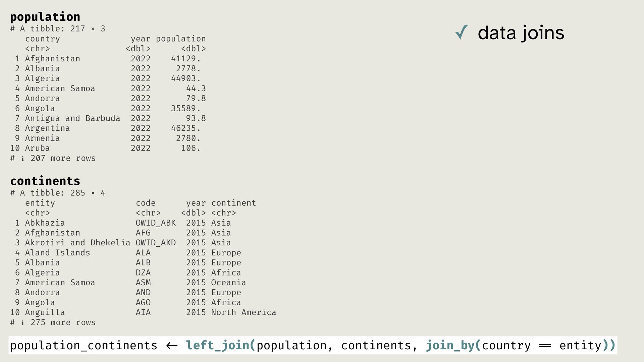
Task: Click the info icon before 275 more rows
Action: [x=22, y=323]
